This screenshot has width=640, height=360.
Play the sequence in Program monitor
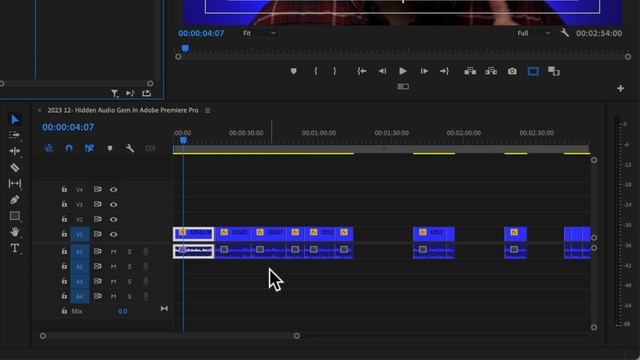point(403,71)
